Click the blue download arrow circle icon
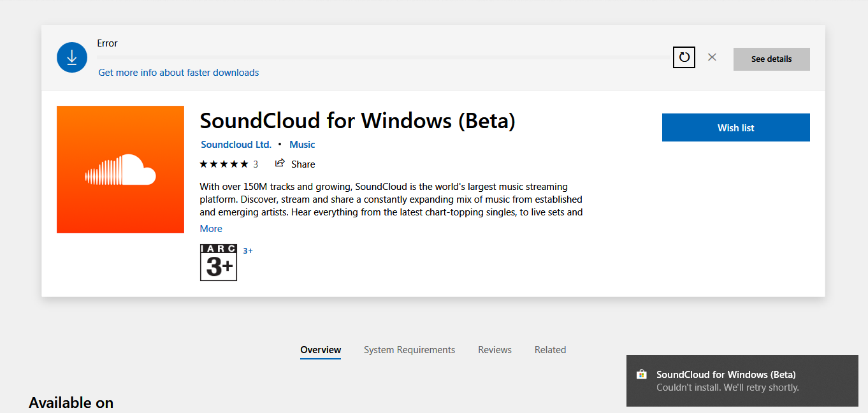868x413 pixels. [x=72, y=57]
